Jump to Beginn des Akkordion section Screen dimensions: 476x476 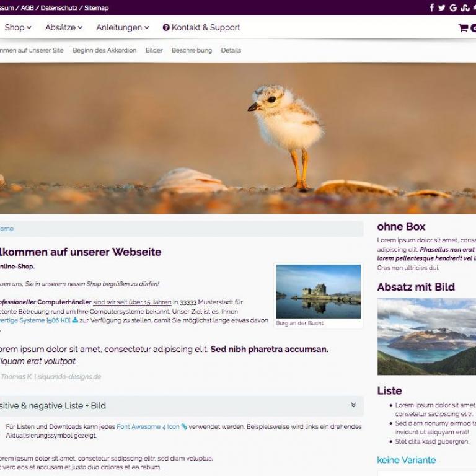(x=104, y=50)
